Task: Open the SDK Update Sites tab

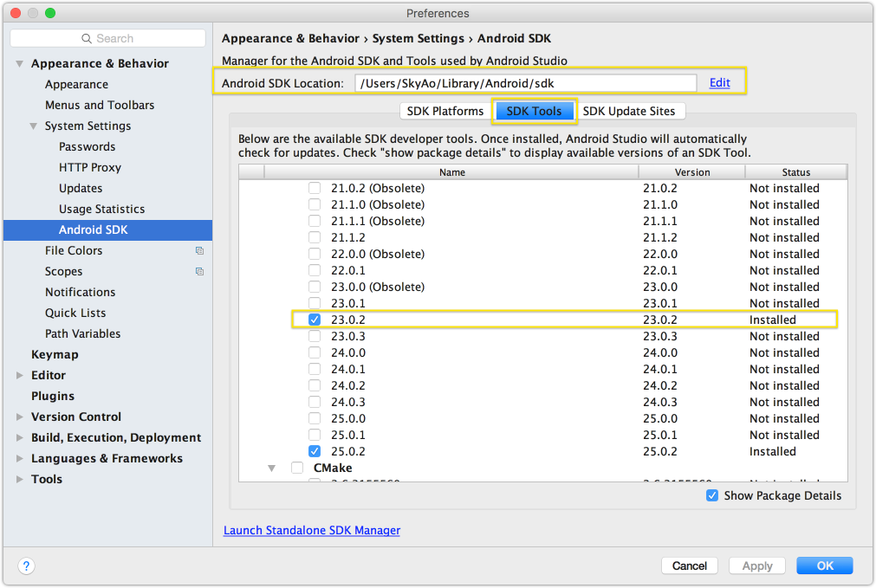Action: tap(629, 111)
